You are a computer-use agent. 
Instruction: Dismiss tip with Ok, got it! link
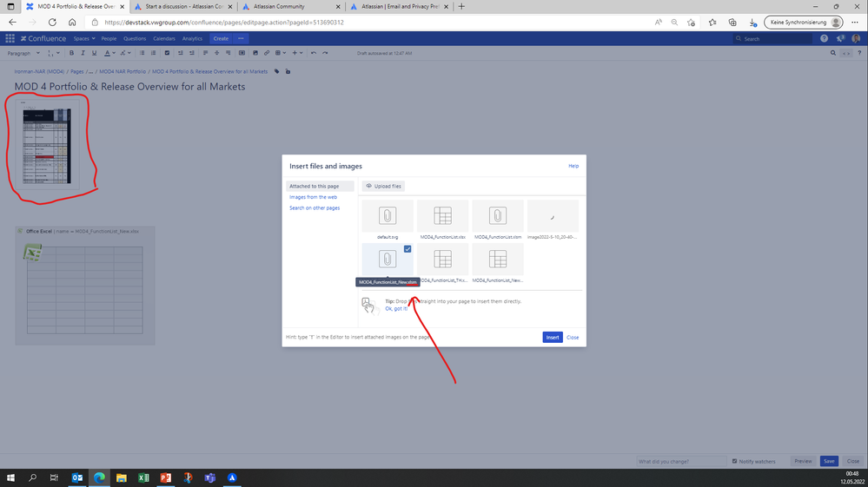pos(396,308)
